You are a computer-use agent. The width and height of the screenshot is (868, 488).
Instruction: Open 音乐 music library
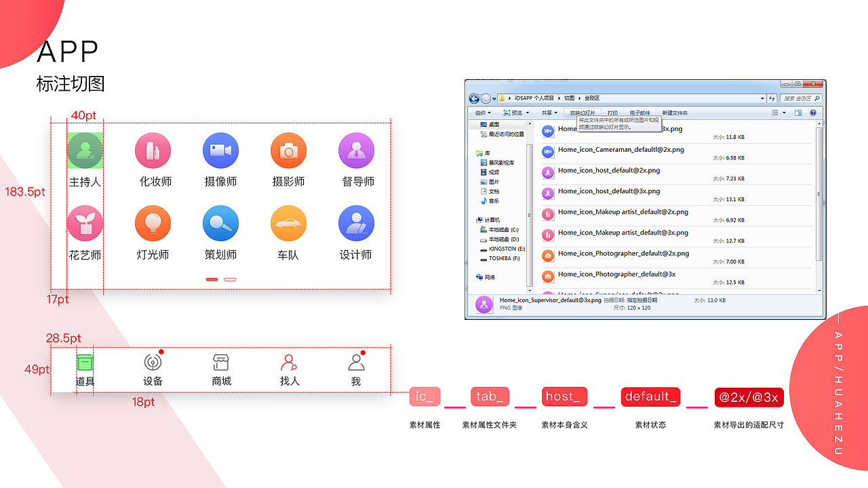coord(490,201)
